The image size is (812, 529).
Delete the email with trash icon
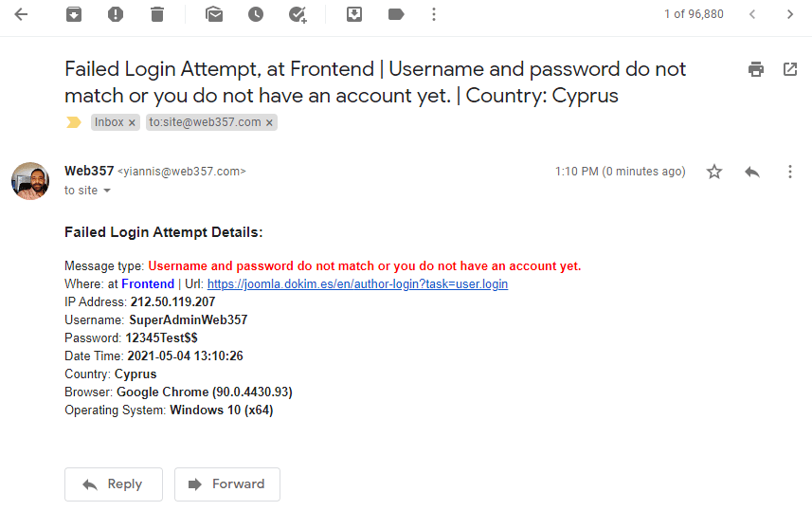[x=156, y=14]
